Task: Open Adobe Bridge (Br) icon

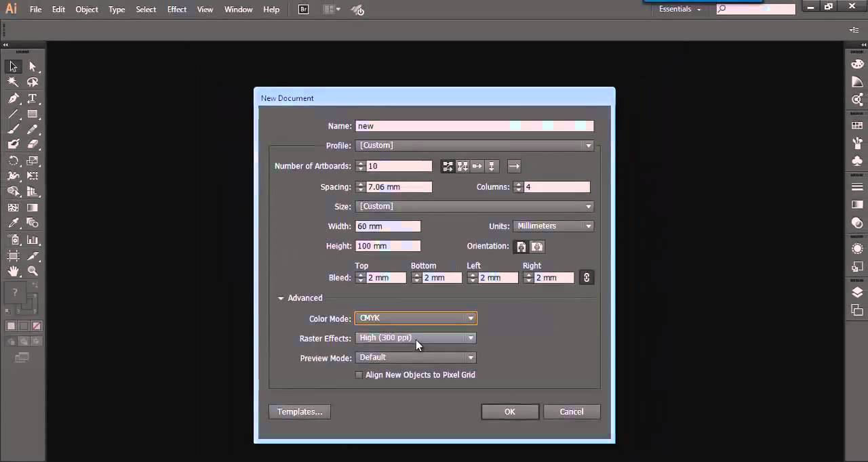Action: [303, 9]
